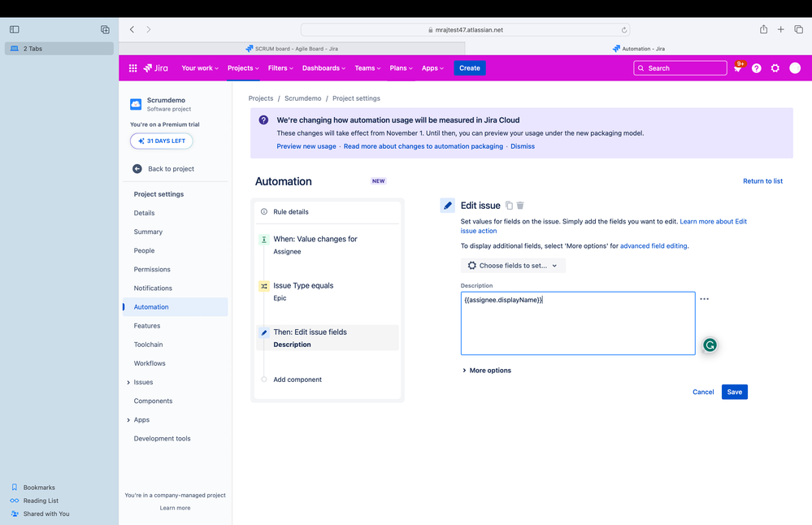Expand Issues in the sidebar
Viewport: 812px width, 525px height.
click(130, 382)
